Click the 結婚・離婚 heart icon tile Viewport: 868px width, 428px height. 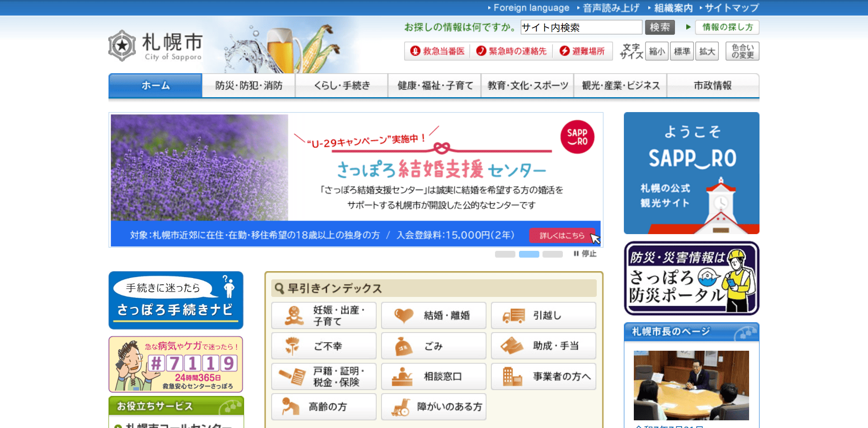pyautogui.click(x=434, y=315)
